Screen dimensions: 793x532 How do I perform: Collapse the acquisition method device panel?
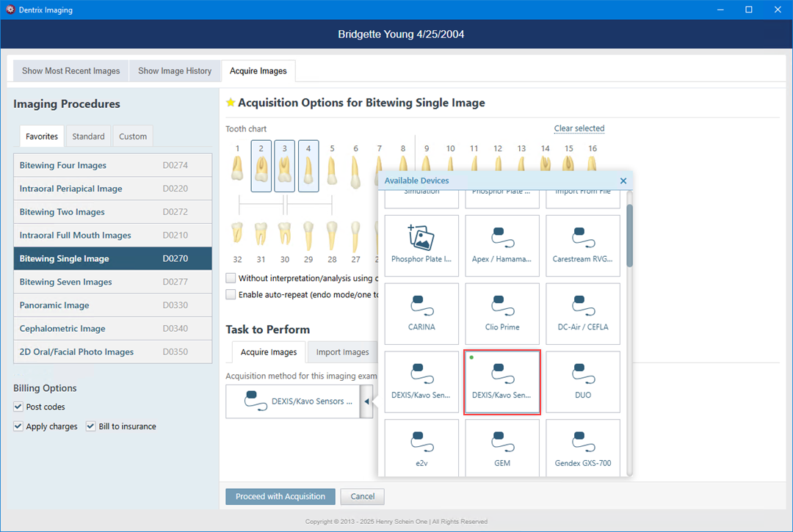(x=368, y=401)
